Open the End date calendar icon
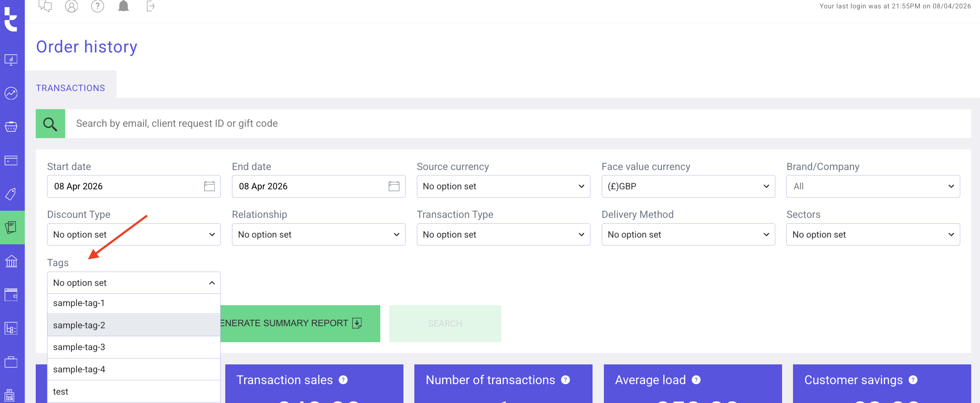Screen dimensions: 980x403 tap(394, 186)
